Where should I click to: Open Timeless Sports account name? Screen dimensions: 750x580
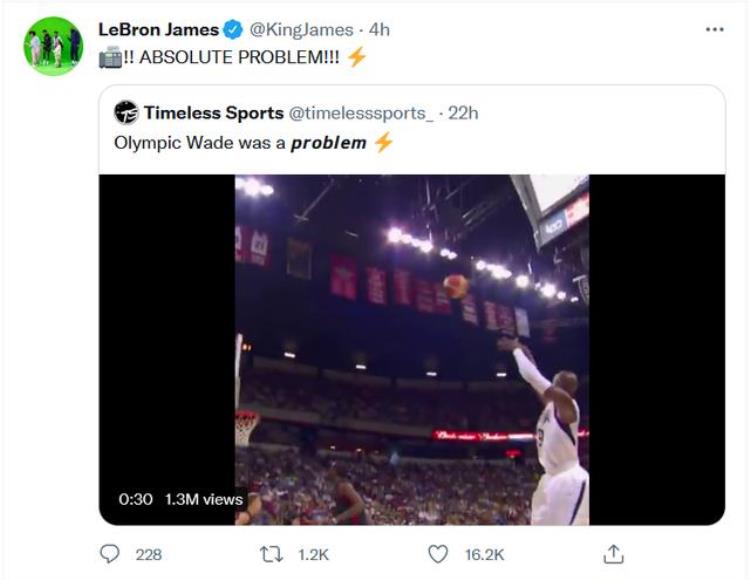point(214,113)
